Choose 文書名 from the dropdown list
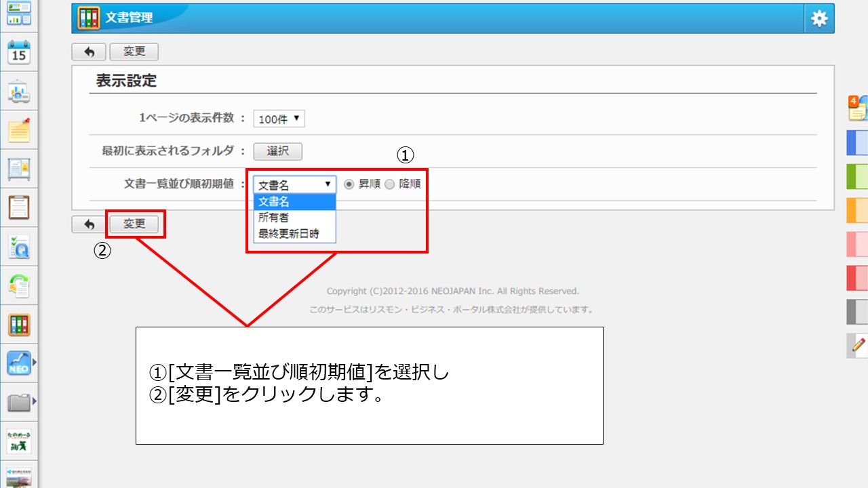868x488 pixels. click(x=295, y=202)
